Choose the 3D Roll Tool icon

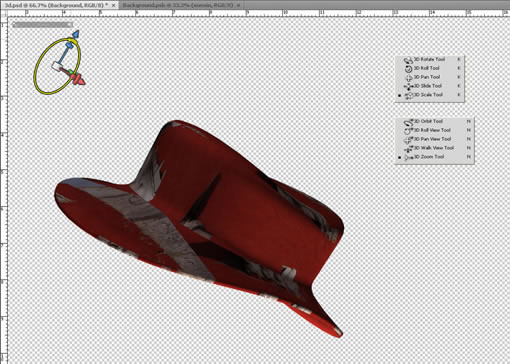coord(408,69)
